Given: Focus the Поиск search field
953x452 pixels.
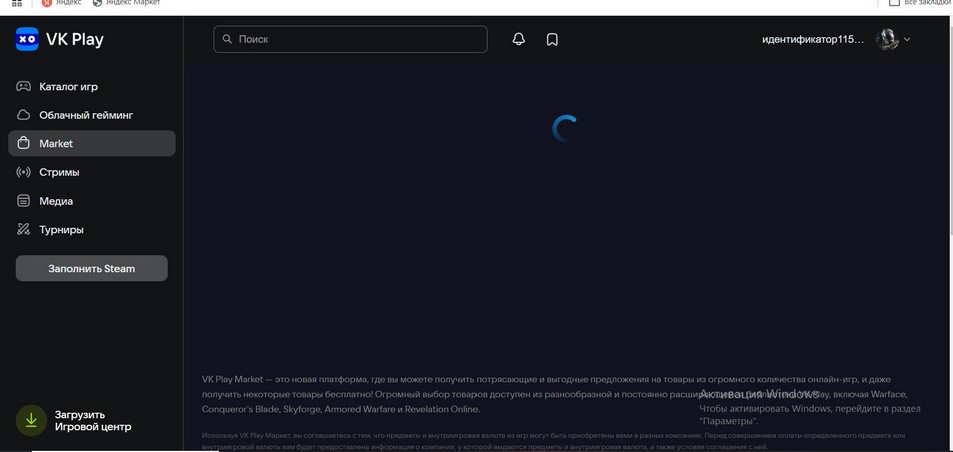Looking at the screenshot, I should coord(350,39).
